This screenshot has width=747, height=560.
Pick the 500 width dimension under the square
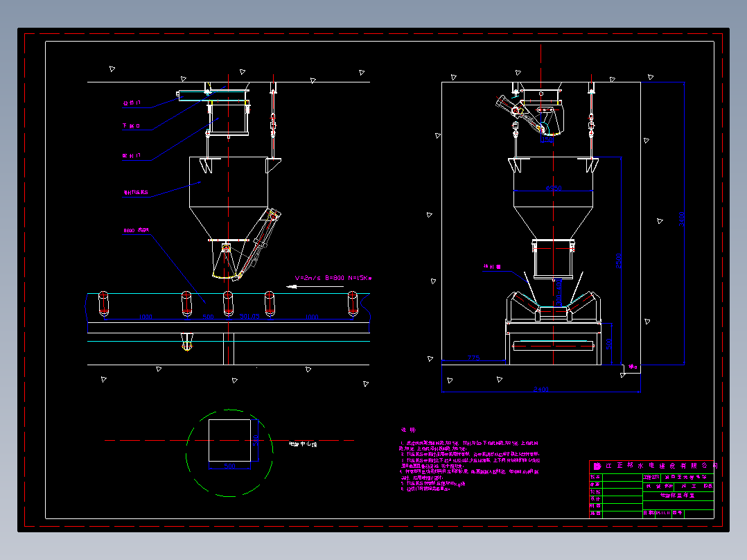click(x=229, y=466)
